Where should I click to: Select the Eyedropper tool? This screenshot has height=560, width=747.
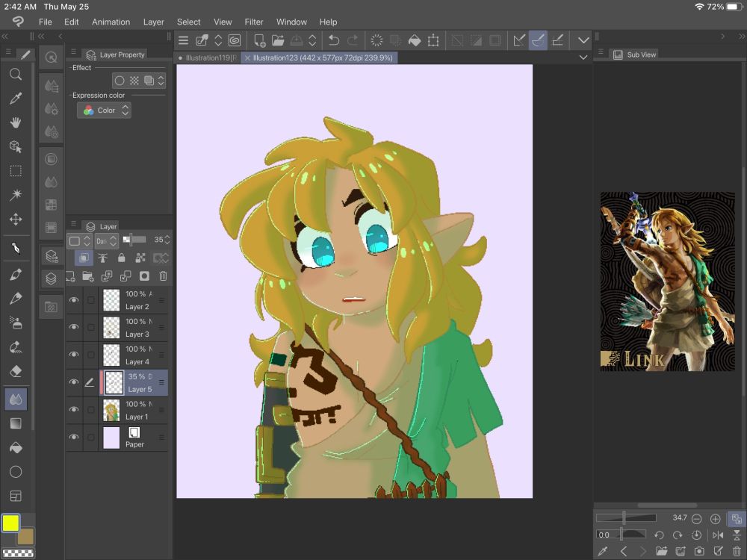[x=15, y=99]
